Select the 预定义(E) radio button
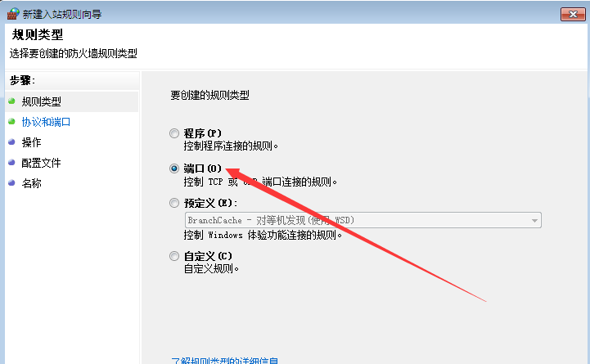590x364 pixels. click(174, 204)
